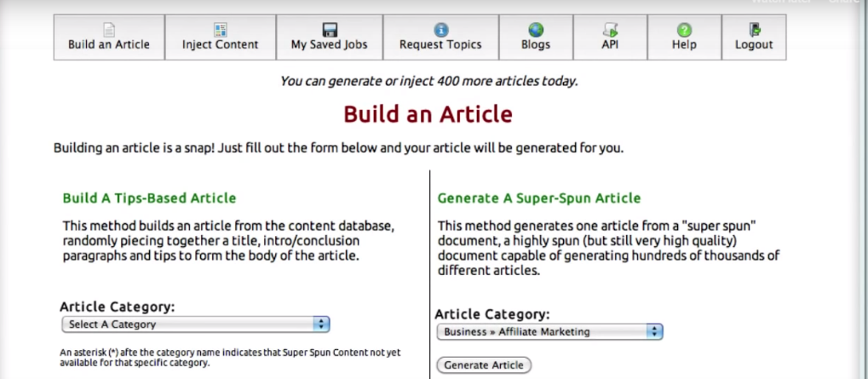
Task: Click the Request Topics info icon
Action: (x=440, y=30)
